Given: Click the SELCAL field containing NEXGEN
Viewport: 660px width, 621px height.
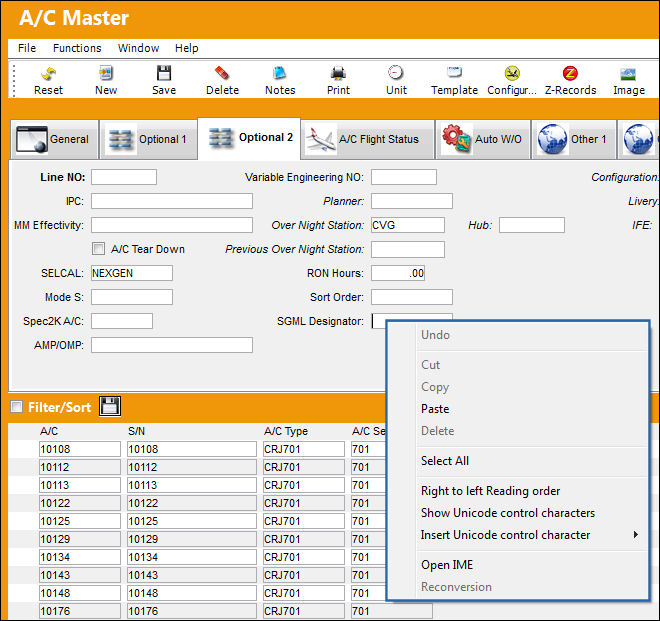Looking at the screenshot, I should click(132, 273).
